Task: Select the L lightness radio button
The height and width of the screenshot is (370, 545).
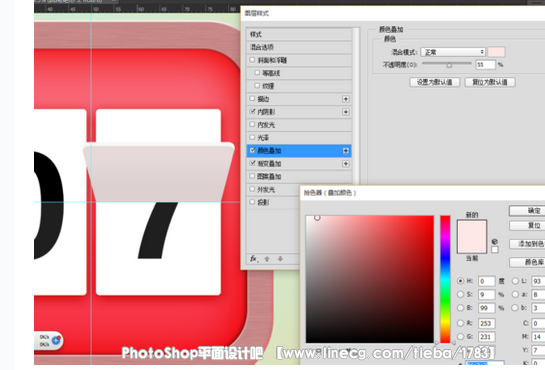Action: [x=515, y=281]
